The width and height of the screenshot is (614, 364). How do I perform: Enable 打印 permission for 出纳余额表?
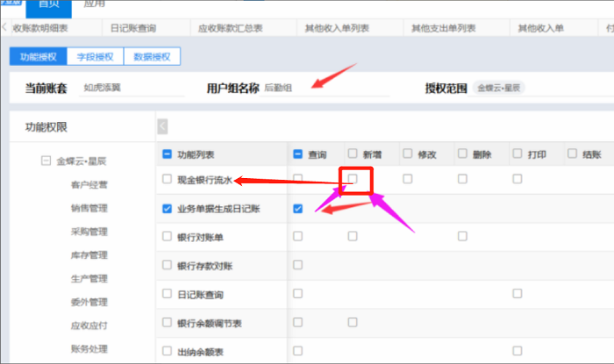coord(518,351)
